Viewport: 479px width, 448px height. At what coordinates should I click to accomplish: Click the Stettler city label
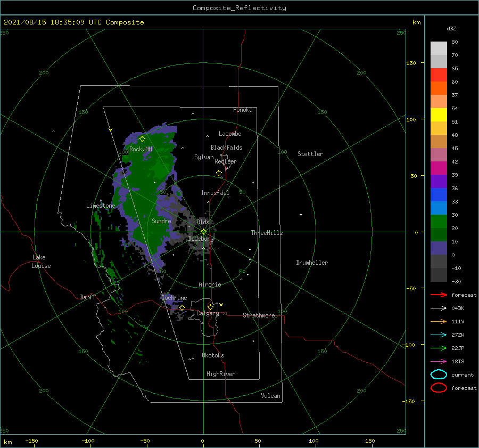tap(310, 154)
